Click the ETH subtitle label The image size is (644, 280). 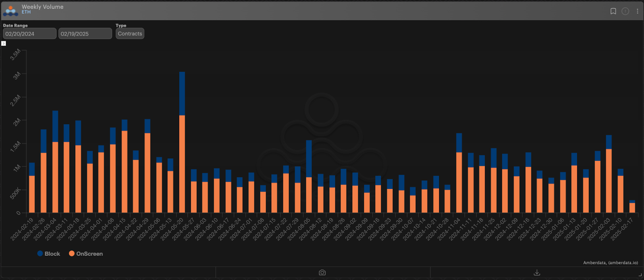(26, 12)
